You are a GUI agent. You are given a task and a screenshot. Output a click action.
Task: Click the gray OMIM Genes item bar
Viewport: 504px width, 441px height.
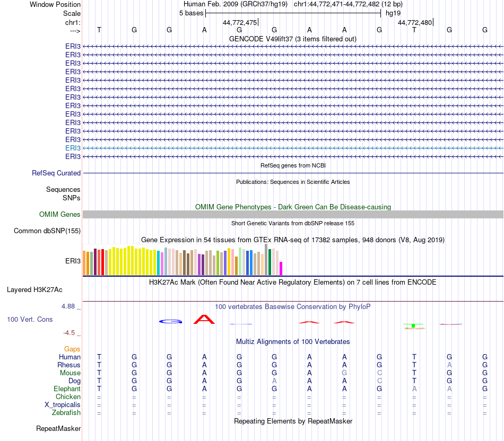pyautogui.click(x=293, y=215)
